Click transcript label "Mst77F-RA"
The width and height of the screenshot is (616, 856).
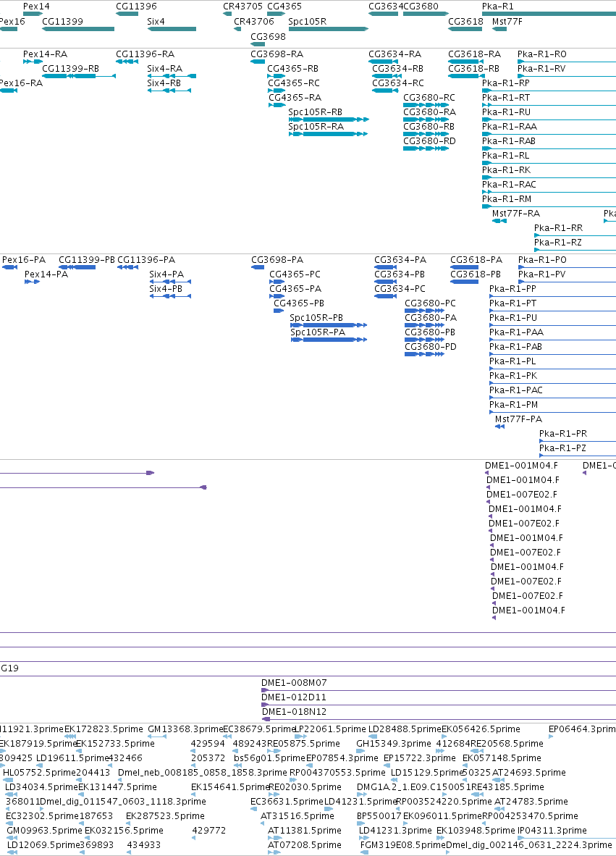coord(516,214)
